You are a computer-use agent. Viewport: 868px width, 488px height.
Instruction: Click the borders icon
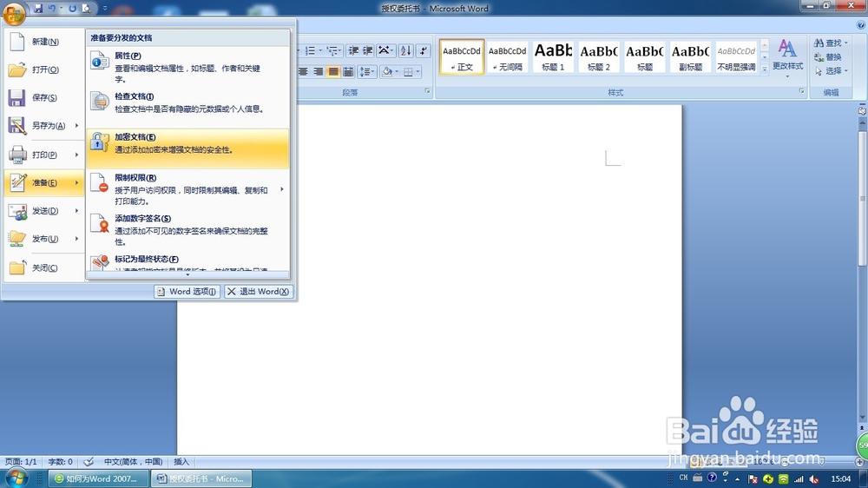408,71
